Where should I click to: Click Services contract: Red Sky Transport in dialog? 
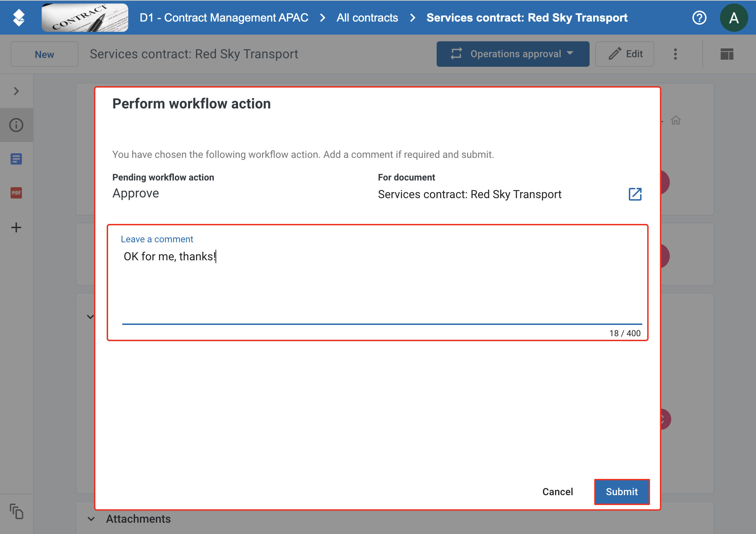pos(469,194)
